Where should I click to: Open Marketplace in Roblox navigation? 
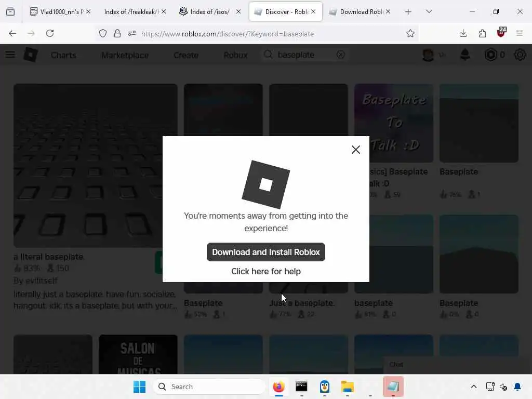click(x=125, y=55)
